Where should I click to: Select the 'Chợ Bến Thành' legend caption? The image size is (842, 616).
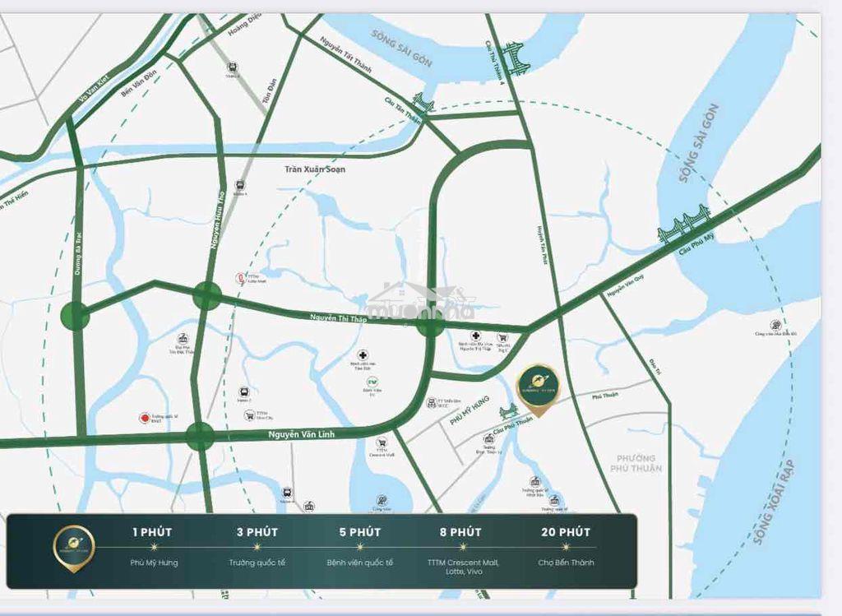point(566,563)
